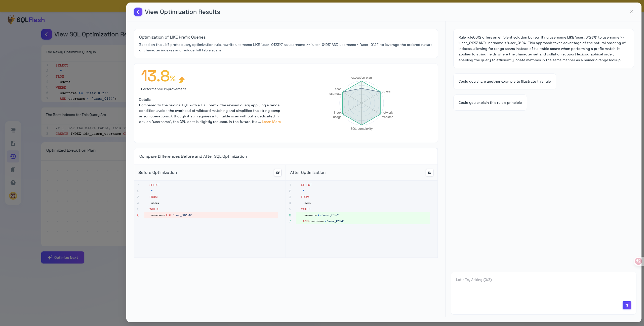Click the send arrow in the chat box

click(x=627, y=305)
